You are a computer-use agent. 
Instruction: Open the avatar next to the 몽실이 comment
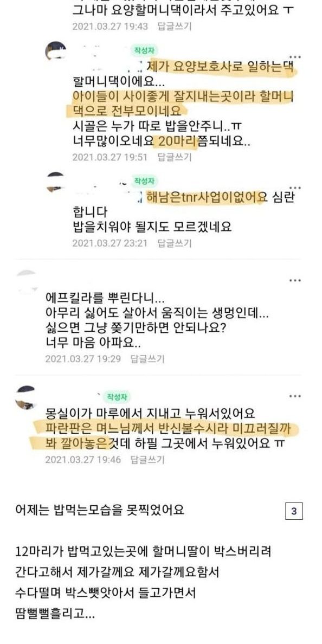point(26,397)
